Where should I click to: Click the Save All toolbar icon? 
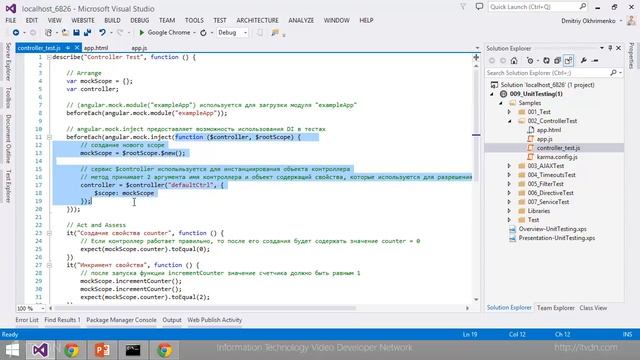coord(87,32)
